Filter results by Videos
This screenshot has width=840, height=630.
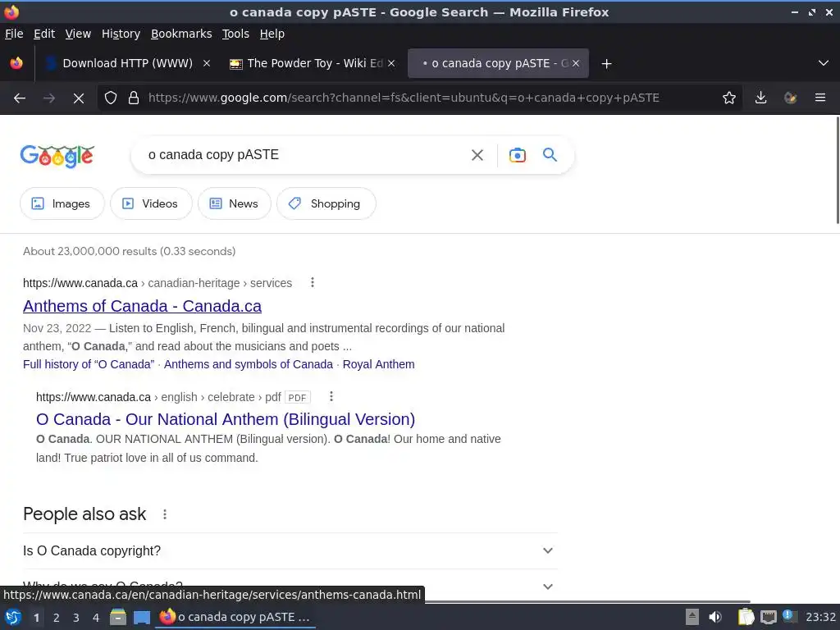pyautogui.click(x=151, y=203)
